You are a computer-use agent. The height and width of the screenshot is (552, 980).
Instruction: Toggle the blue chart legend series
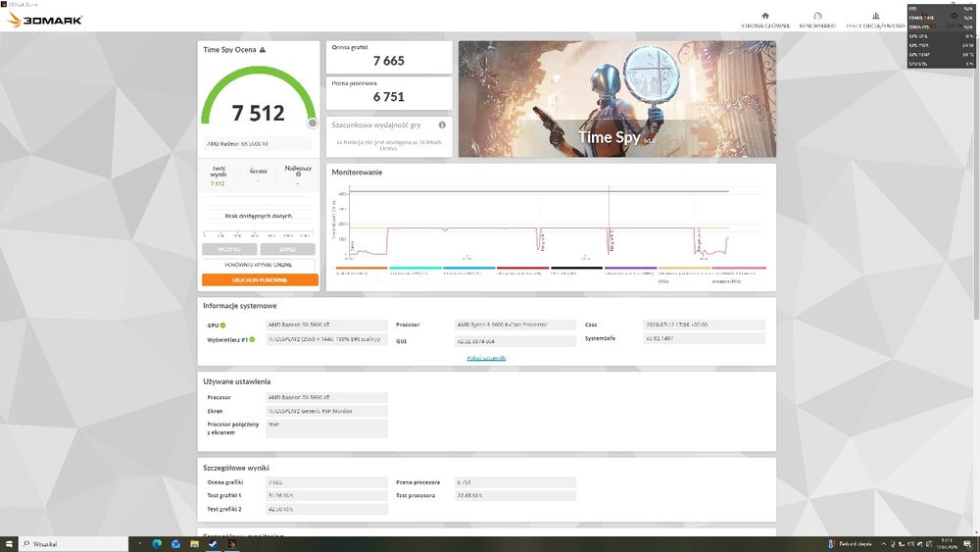468,271
